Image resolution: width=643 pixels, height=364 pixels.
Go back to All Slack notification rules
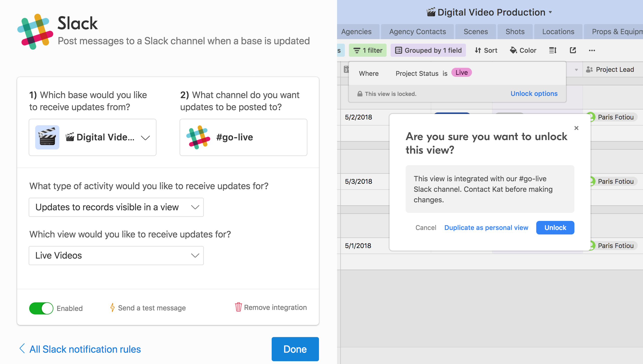click(85, 349)
